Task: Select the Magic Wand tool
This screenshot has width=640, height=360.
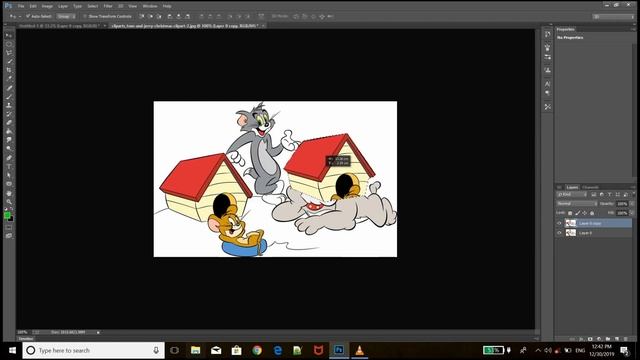Action: 9,61
